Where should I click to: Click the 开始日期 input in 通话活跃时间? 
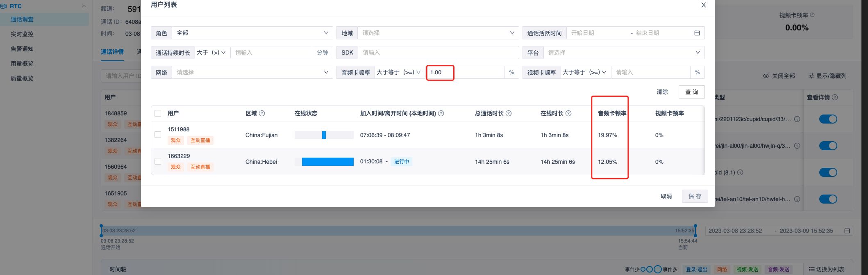tap(598, 33)
